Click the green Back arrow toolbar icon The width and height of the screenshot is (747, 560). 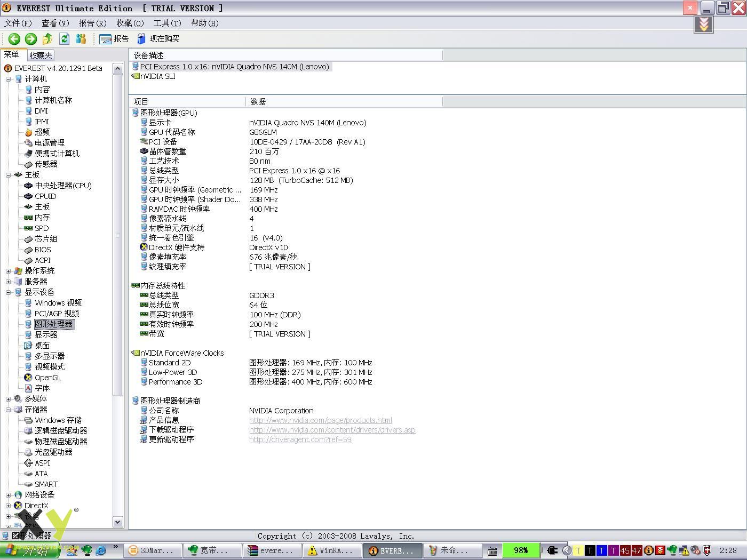[x=14, y=38]
